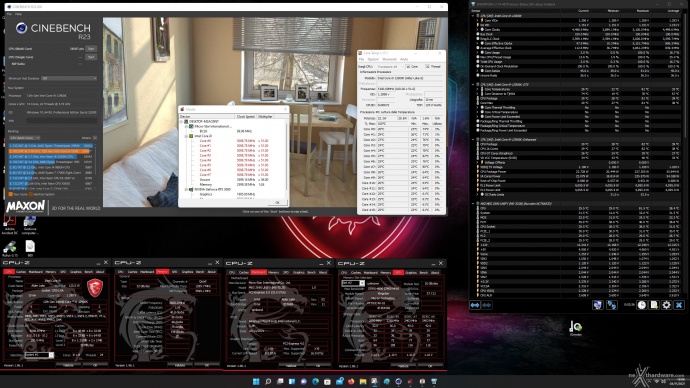Click HWiNFO clock reset timer icon
The height and width of the screenshot is (388, 690).
[642, 305]
